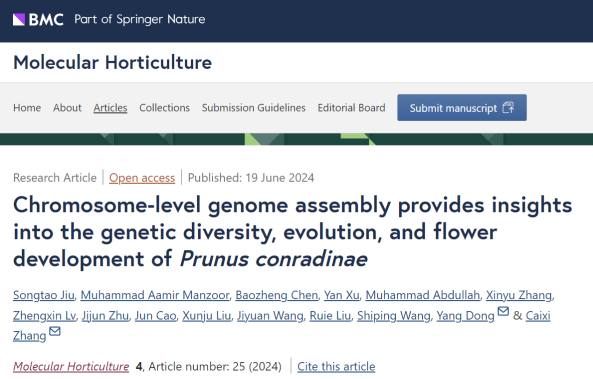The image size is (593, 379).
Task: Open author Songtao Jiu's profile link
Action: point(44,295)
